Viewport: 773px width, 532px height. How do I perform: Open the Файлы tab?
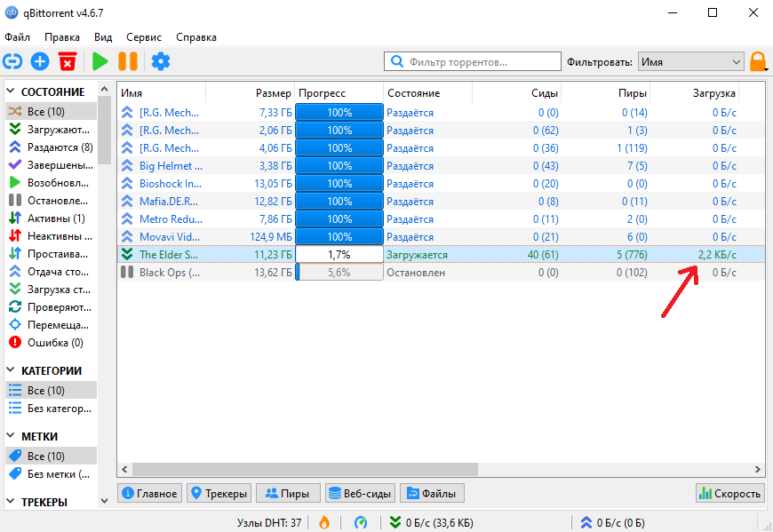coord(432,493)
